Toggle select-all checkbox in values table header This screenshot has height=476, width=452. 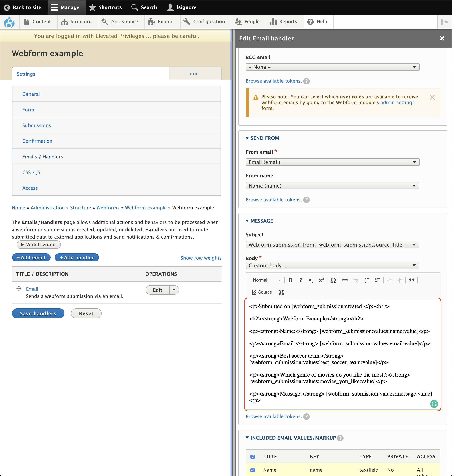tap(253, 457)
